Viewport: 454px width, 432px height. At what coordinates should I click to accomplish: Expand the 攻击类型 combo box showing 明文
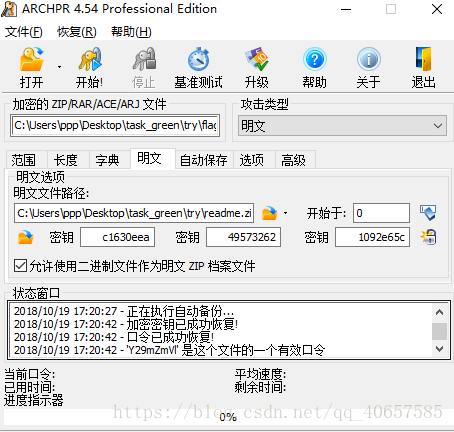click(x=342, y=126)
